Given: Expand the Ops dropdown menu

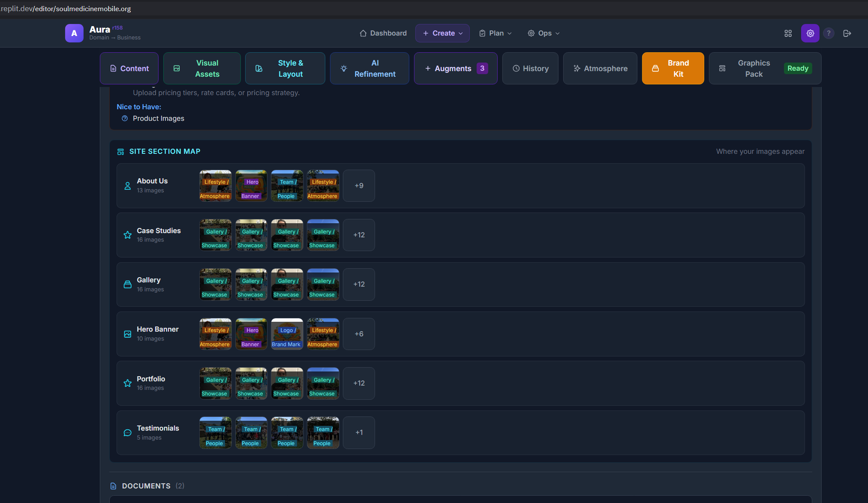Looking at the screenshot, I should pyautogui.click(x=544, y=33).
